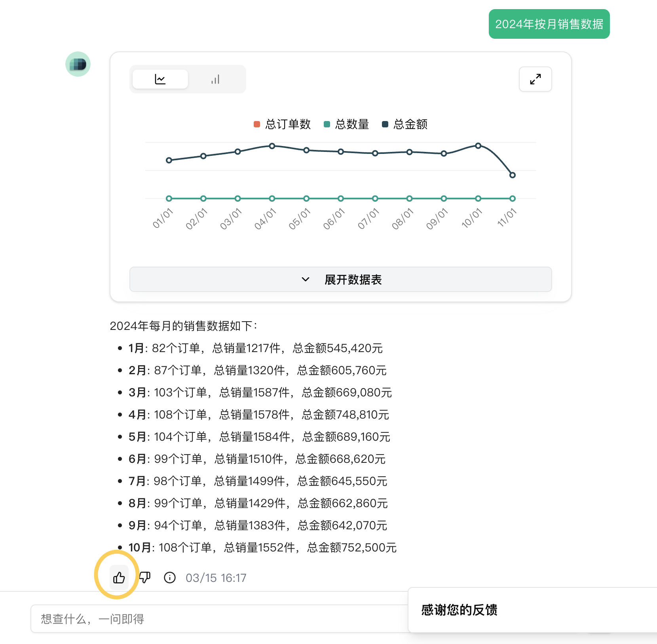Image resolution: width=657 pixels, height=644 pixels.
Task: Click the thumbs down feedback icon
Action: (x=145, y=578)
